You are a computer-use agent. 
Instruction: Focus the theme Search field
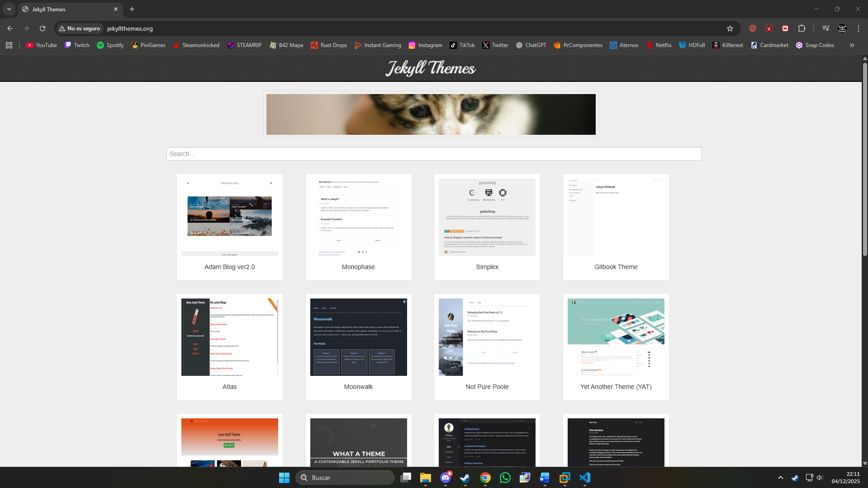(x=434, y=154)
